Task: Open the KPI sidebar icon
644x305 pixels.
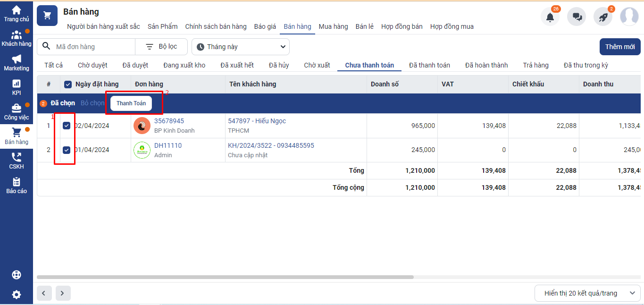Action: 17,87
